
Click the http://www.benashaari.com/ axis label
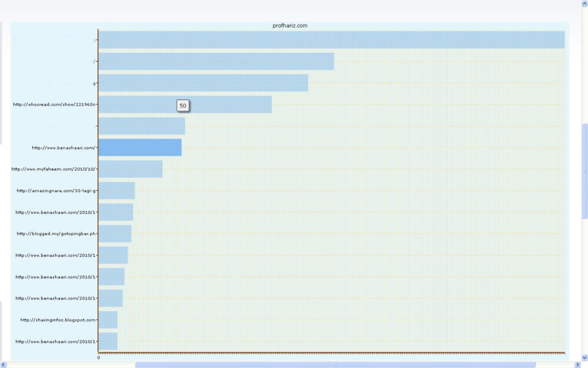coord(63,148)
